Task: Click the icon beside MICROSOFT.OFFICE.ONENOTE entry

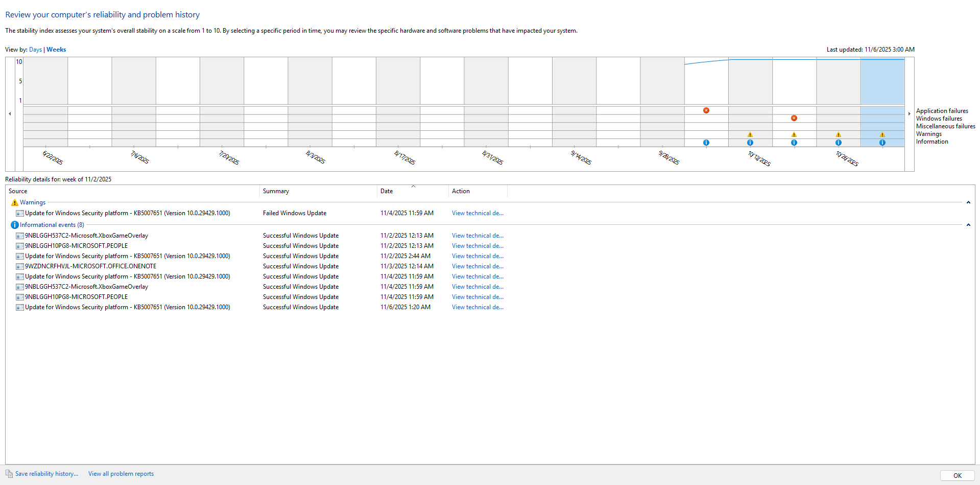Action: [x=20, y=267]
